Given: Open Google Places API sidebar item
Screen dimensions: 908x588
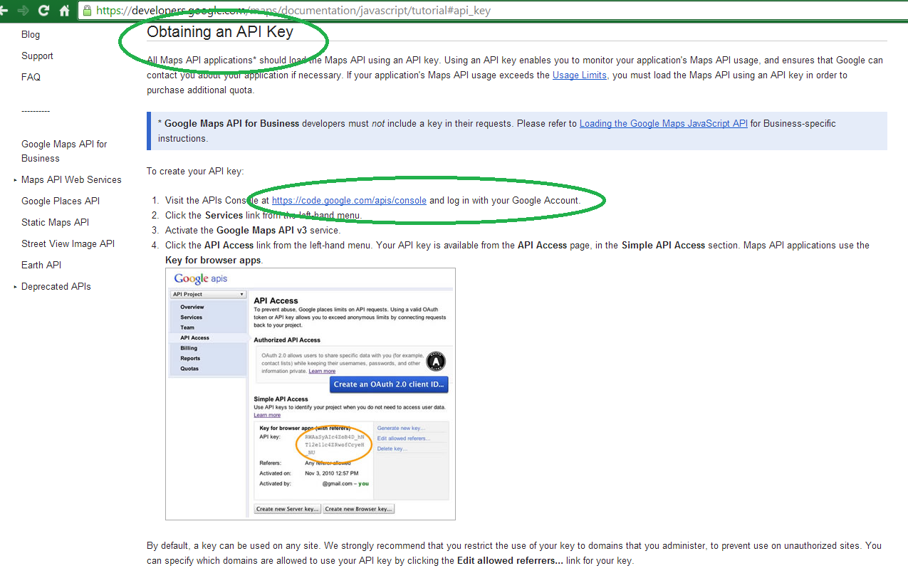Looking at the screenshot, I should pos(61,201).
